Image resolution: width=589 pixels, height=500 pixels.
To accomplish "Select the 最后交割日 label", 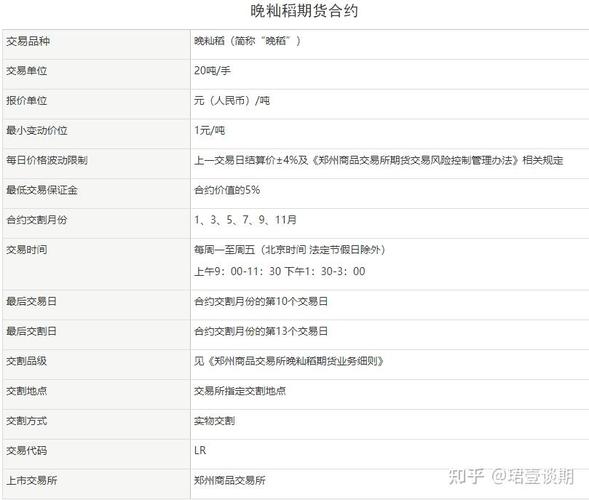I will coord(32,331).
